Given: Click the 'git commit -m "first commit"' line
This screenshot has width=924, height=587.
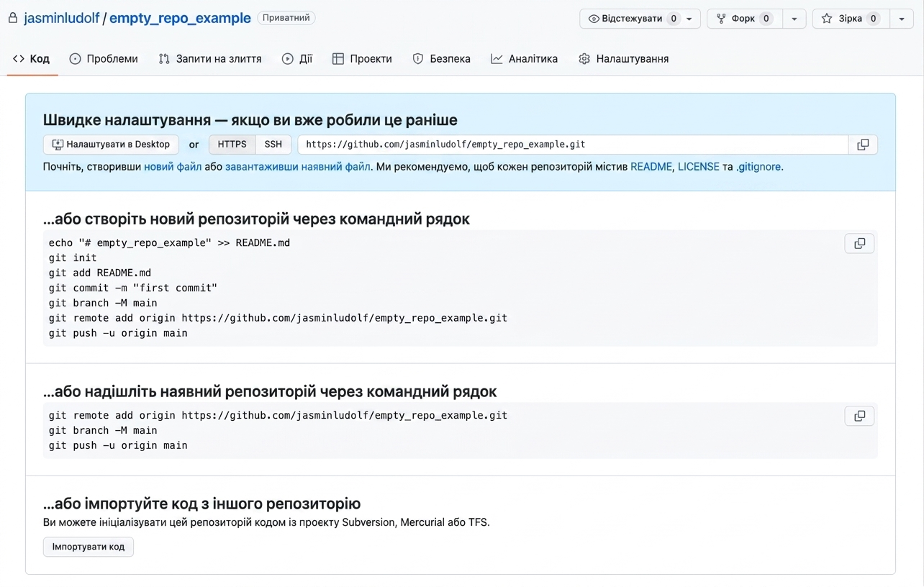Looking at the screenshot, I should click(133, 288).
